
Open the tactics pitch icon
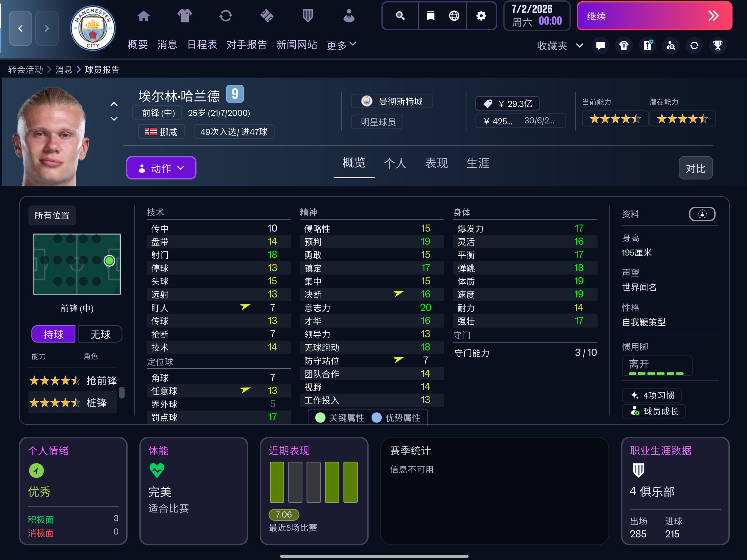267,16
